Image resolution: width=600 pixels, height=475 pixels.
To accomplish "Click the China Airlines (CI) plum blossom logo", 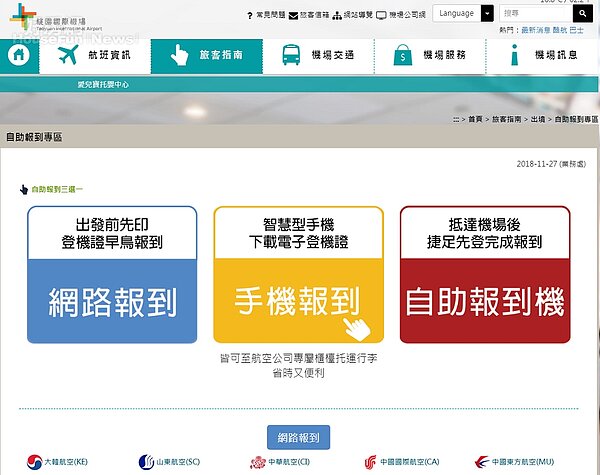I will tap(258, 462).
